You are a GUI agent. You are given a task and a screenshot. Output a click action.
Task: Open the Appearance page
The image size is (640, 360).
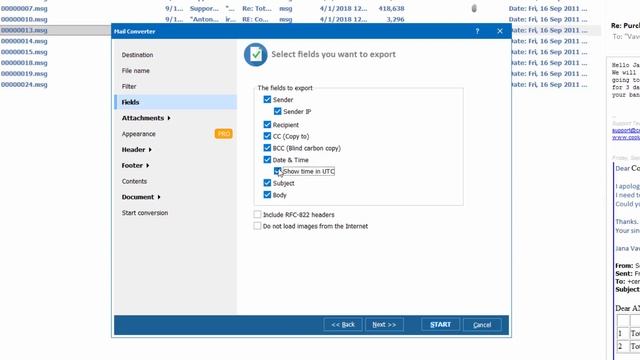pyautogui.click(x=138, y=134)
